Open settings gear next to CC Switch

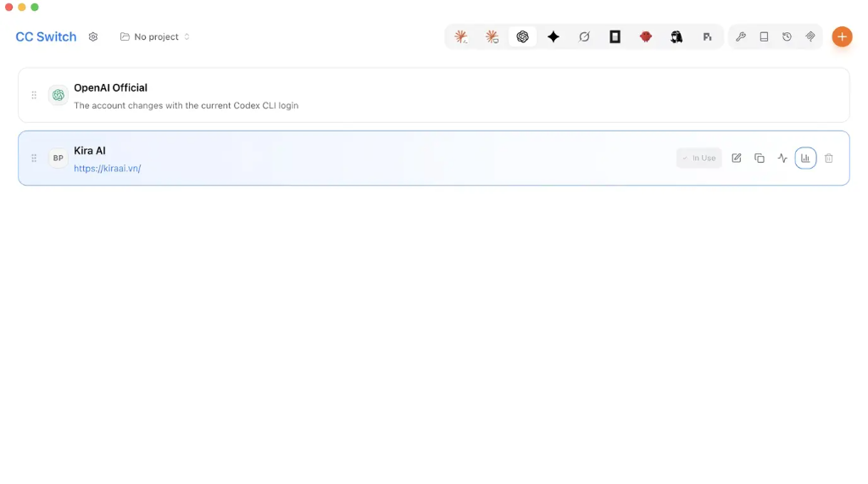click(x=93, y=36)
